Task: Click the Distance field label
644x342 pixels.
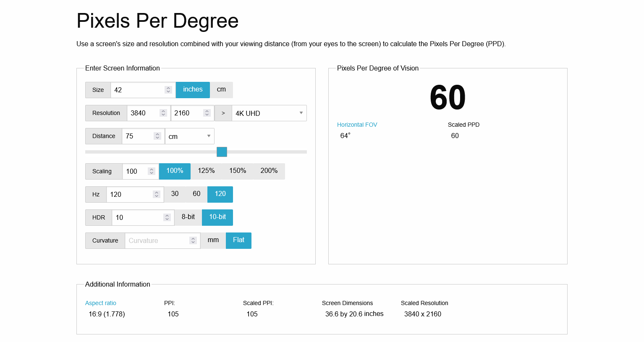Action: [x=104, y=136]
